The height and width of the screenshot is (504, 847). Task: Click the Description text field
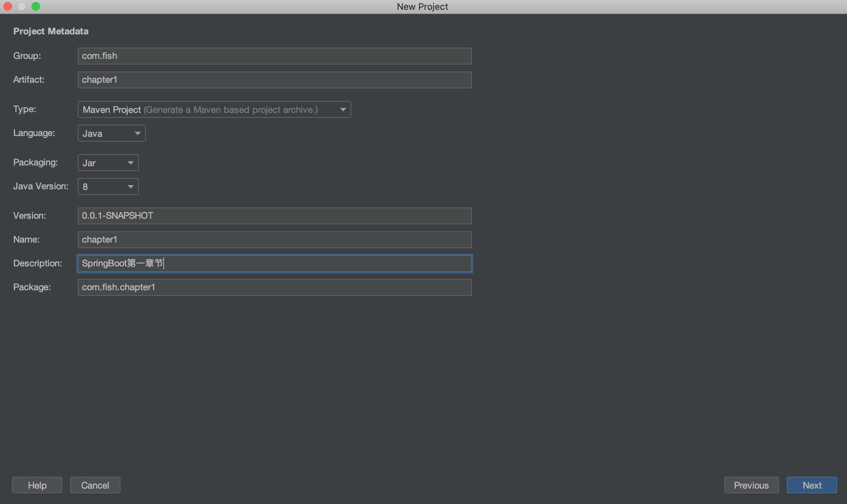tap(274, 264)
